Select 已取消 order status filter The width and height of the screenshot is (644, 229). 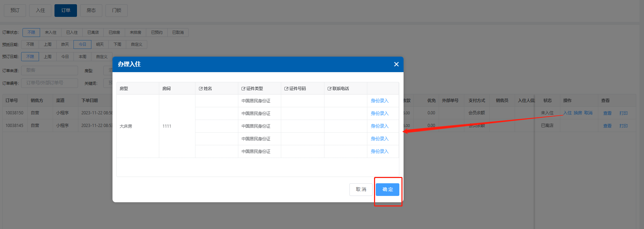[178, 33]
